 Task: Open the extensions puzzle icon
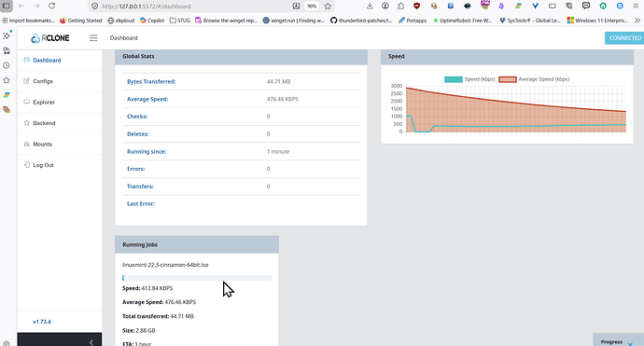(400, 6)
